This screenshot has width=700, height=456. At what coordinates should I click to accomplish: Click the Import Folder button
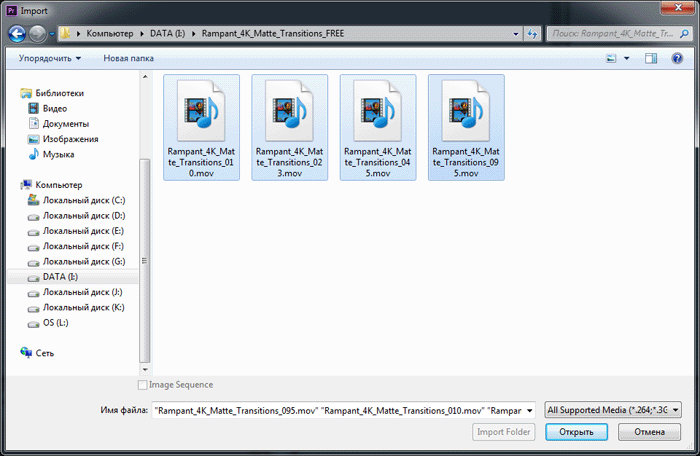(504, 432)
